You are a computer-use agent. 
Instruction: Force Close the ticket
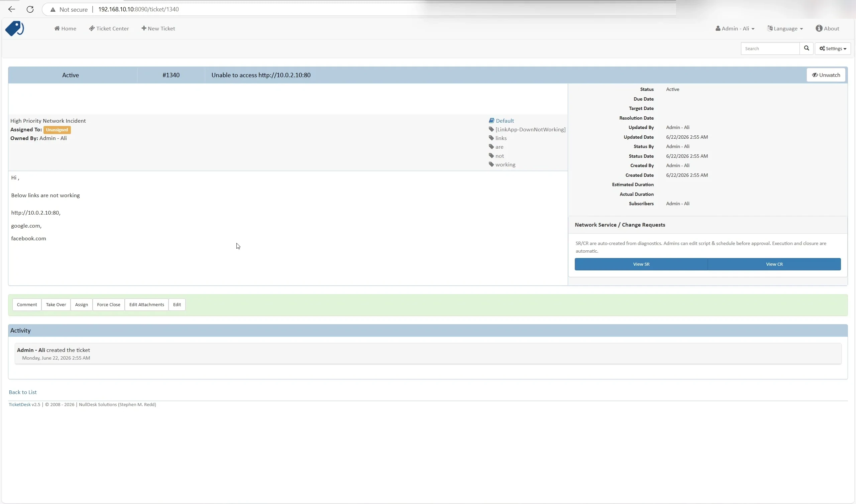point(109,305)
